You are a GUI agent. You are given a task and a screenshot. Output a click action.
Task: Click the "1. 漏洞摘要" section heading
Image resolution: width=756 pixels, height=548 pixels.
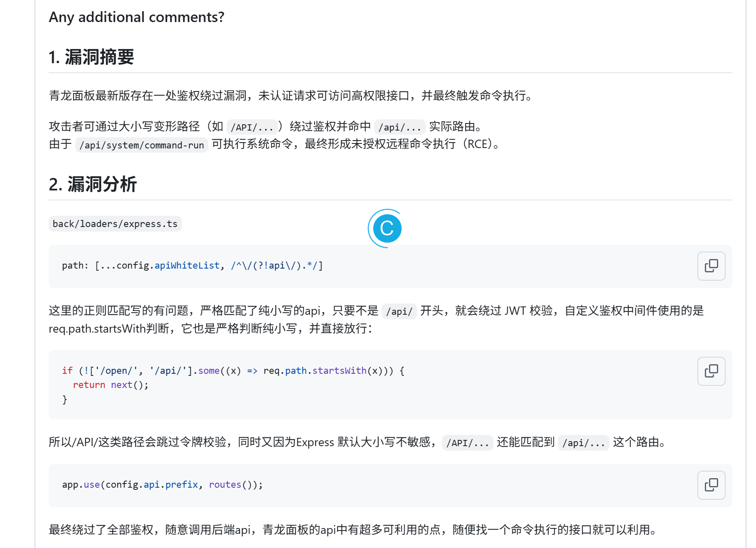point(91,57)
